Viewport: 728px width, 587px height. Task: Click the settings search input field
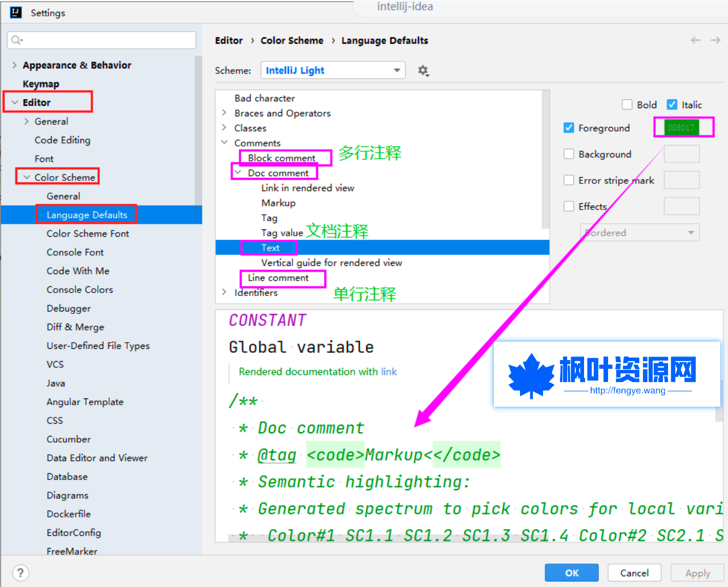pos(101,40)
